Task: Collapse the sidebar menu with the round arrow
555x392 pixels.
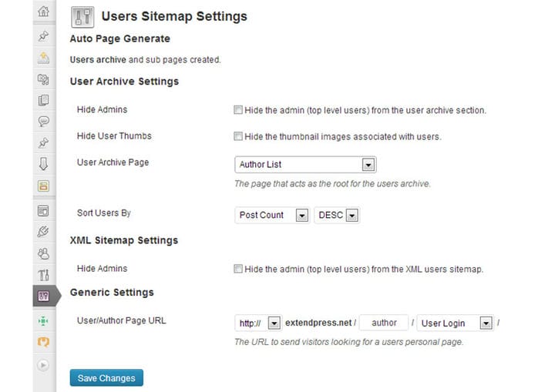Action: [x=43, y=365]
